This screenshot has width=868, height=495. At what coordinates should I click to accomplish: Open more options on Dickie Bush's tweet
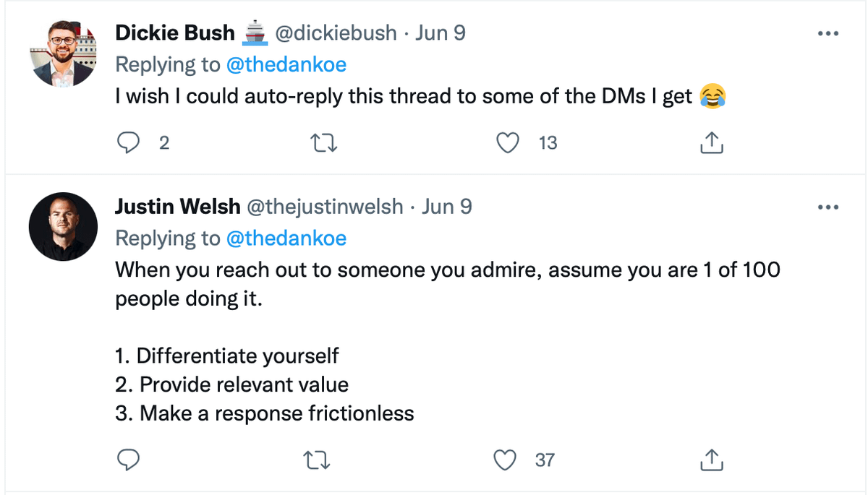click(827, 34)
